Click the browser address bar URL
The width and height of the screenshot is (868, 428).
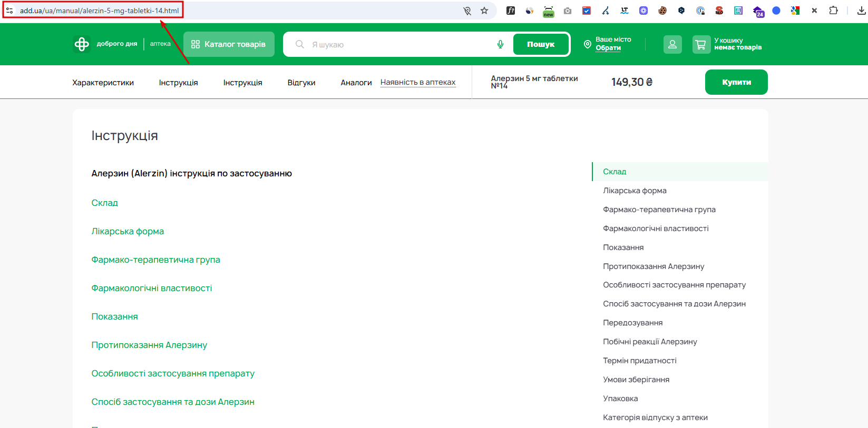click(x=100, y=11)
